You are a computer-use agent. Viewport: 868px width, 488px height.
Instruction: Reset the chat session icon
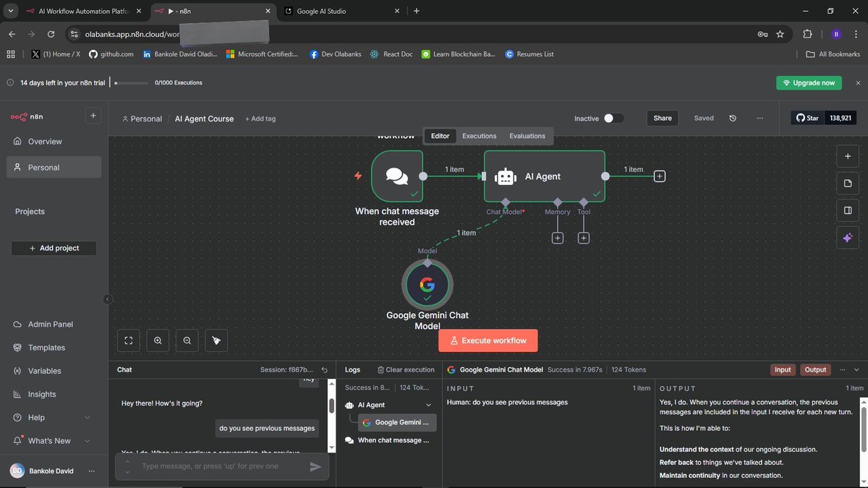click(x=325, y=369)
